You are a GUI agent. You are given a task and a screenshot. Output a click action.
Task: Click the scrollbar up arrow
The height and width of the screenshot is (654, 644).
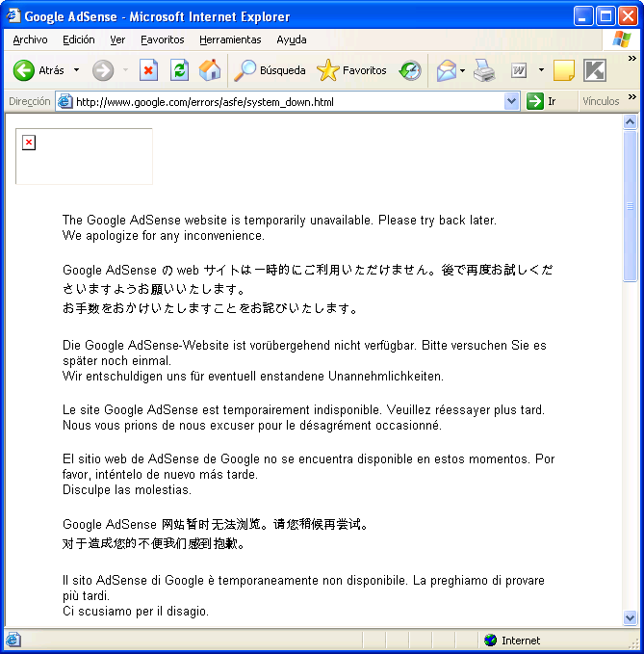pos(630,122)
